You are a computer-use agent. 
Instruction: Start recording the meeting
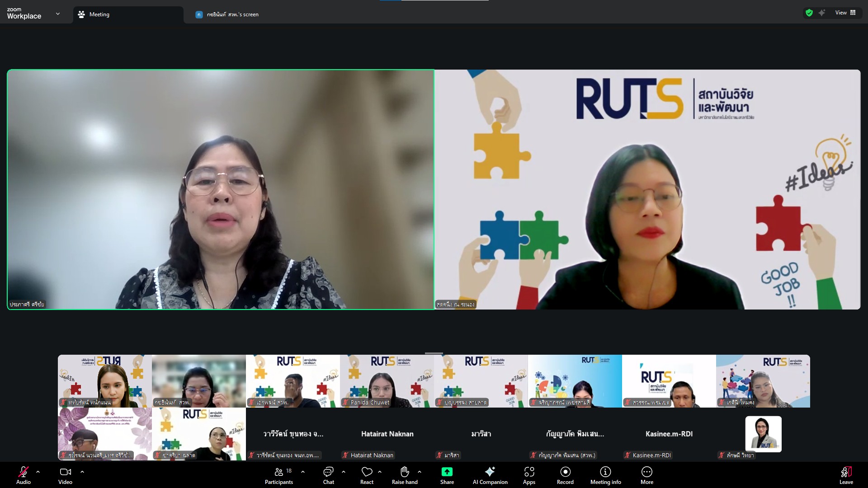[565, 475]
